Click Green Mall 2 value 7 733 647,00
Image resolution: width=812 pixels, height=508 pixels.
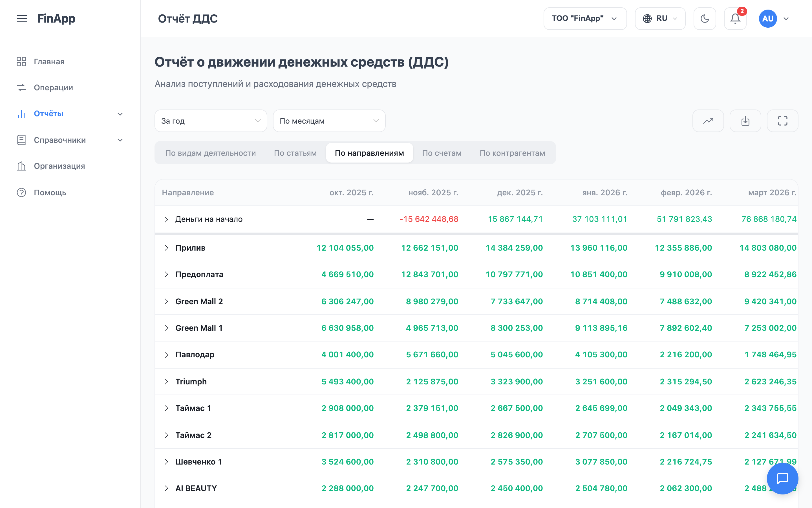pyautogui.click(x=517, y=301)
